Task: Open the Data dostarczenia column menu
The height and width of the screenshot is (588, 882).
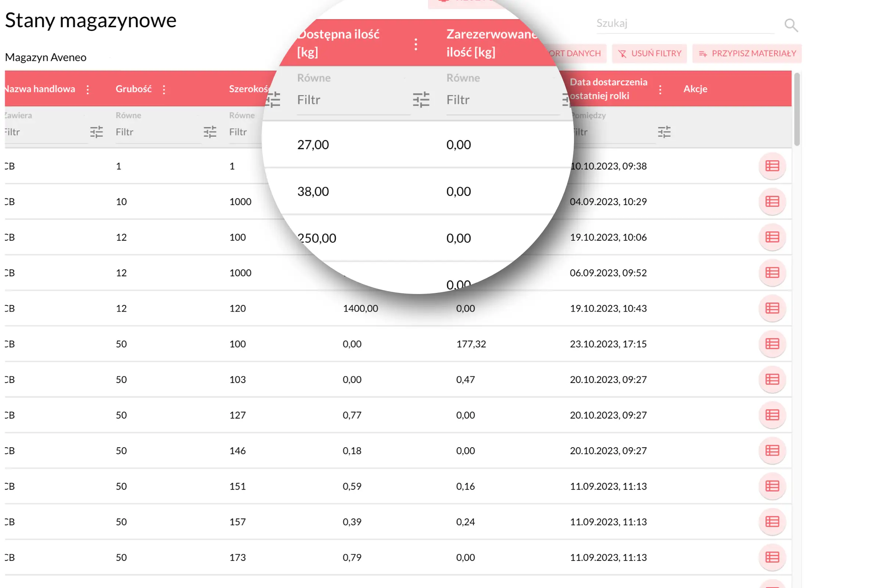Action: (x=660, y=89)
